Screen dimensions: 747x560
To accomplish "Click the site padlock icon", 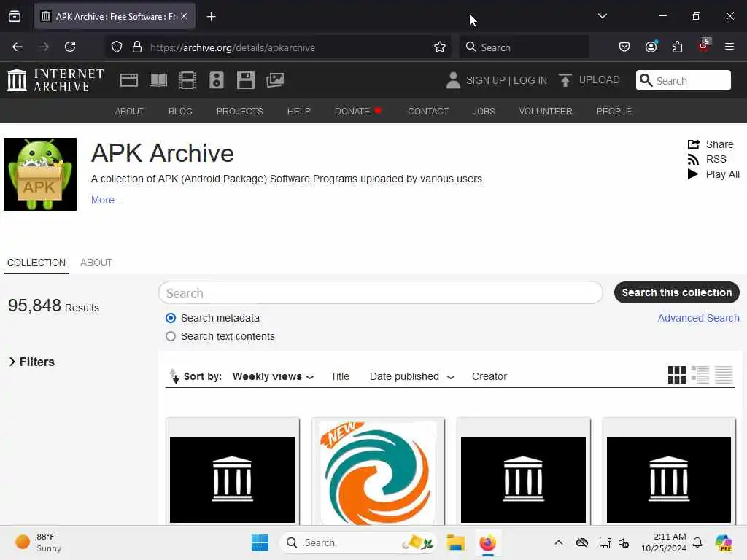I will tap(137, 47).
